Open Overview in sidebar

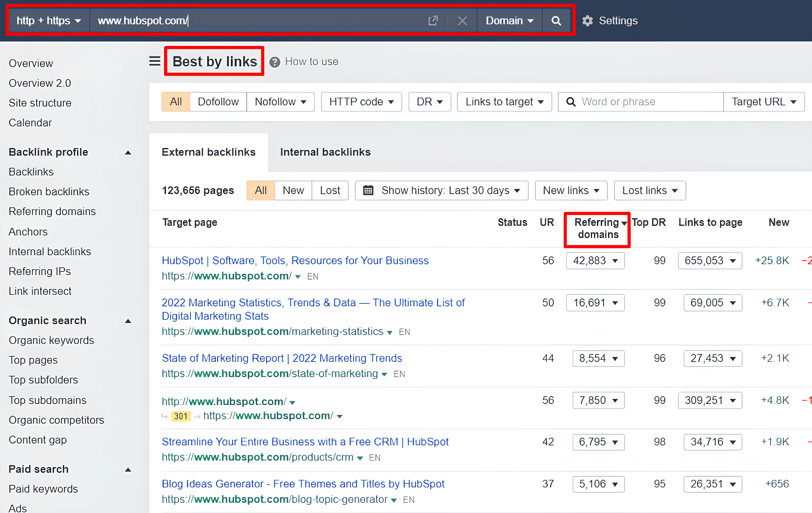(31, 63)
